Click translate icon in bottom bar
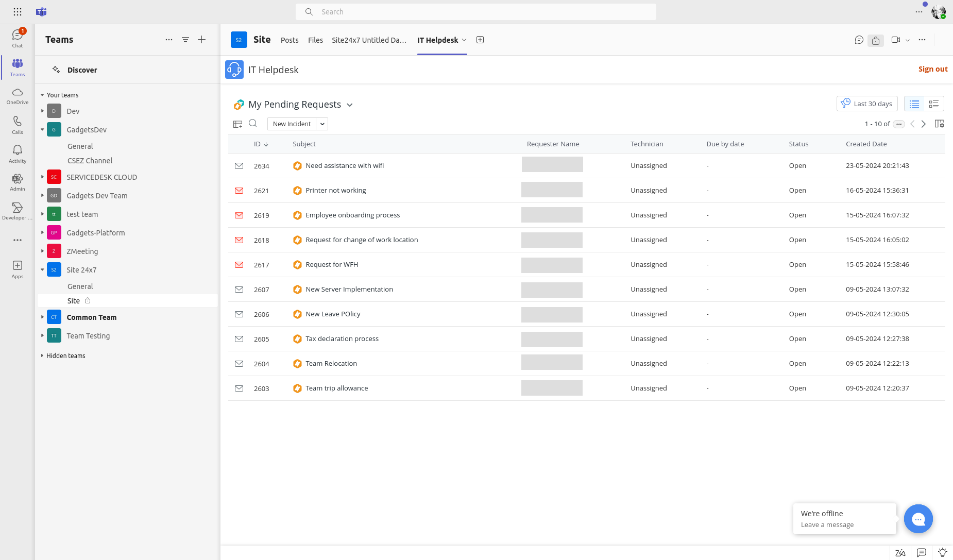Viewport: 953px width, 560px height. click(x=900, y=553)
